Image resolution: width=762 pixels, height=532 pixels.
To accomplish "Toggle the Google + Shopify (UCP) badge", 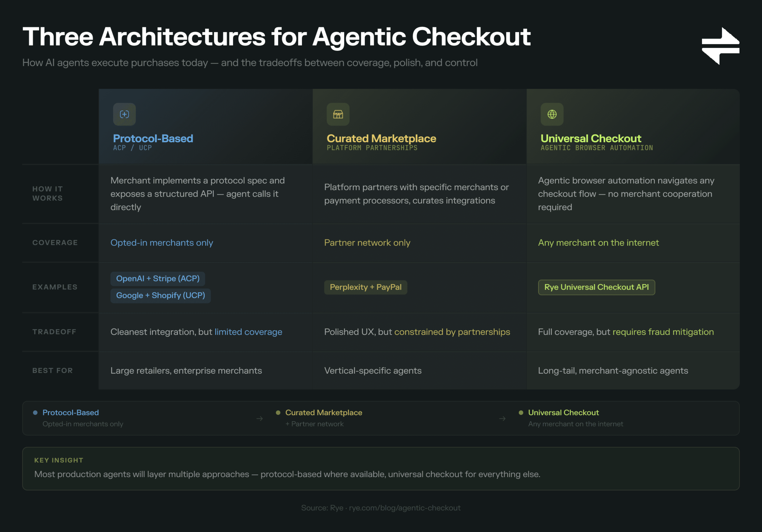I will pos(160,295).
